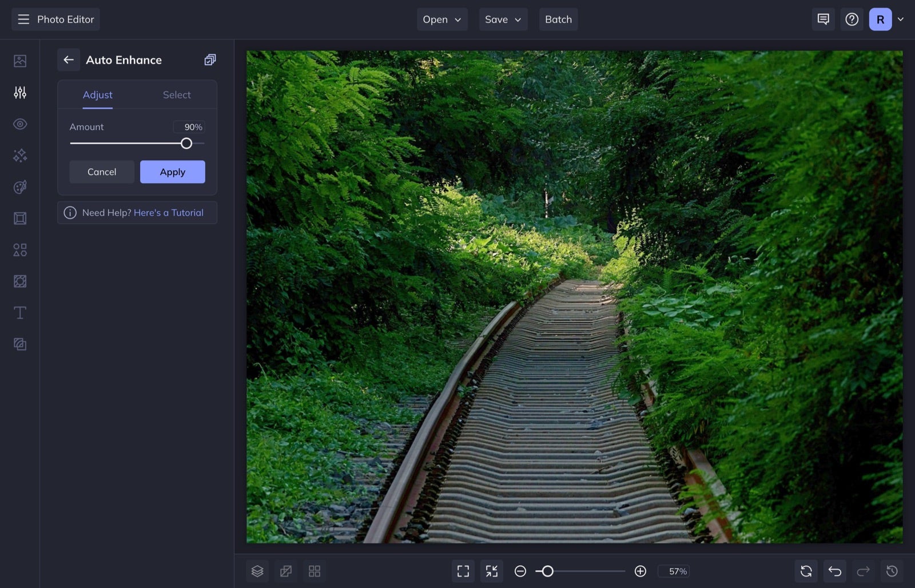Select the Text tool in sidebar
This screenshot has height=588, width=915.
20,313
